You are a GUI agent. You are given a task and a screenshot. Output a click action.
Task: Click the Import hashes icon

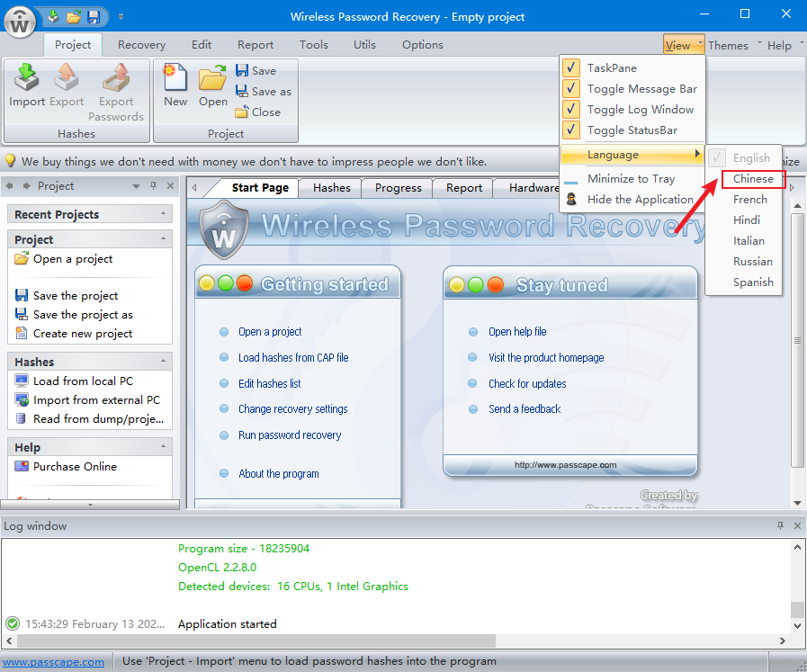point(26,77)
